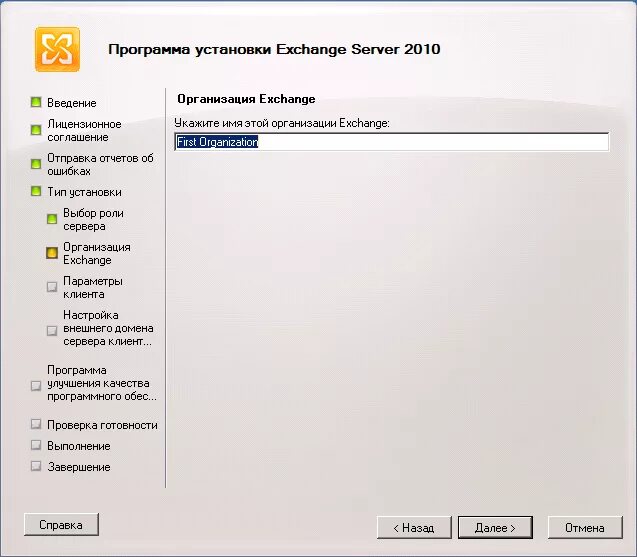637x557 pixels.
Task: Click gray icon beside Настройка внешнего домена
Action: coord(52,331)
